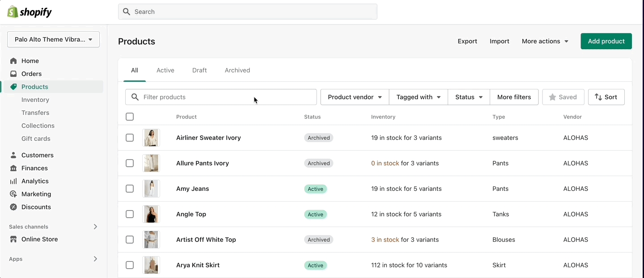The width and height of the screenshot is (644, 278).
Task: Click the Analytics bar chart icon
Action: (13, 181)
